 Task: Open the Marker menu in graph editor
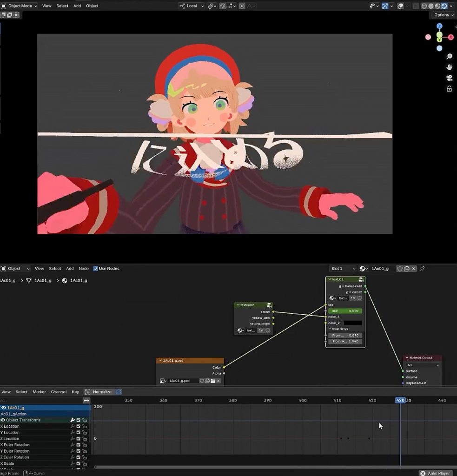[39, 392]
